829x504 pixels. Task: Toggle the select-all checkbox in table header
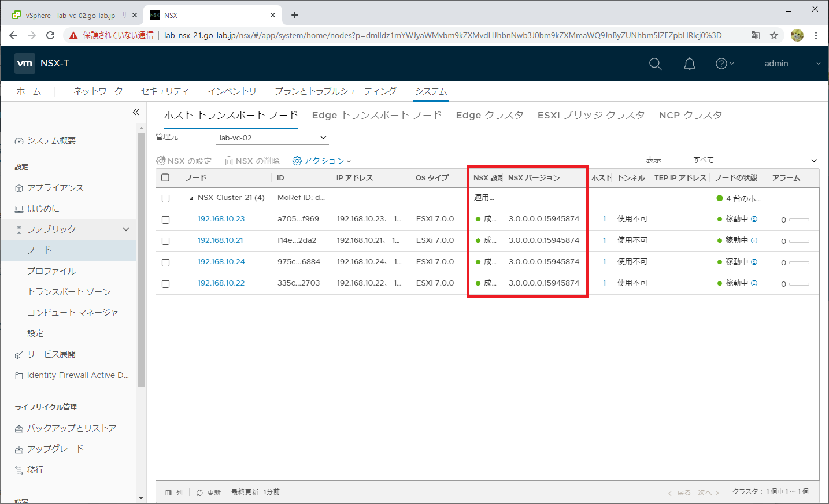pyautogui.click(x=165, y=177)
